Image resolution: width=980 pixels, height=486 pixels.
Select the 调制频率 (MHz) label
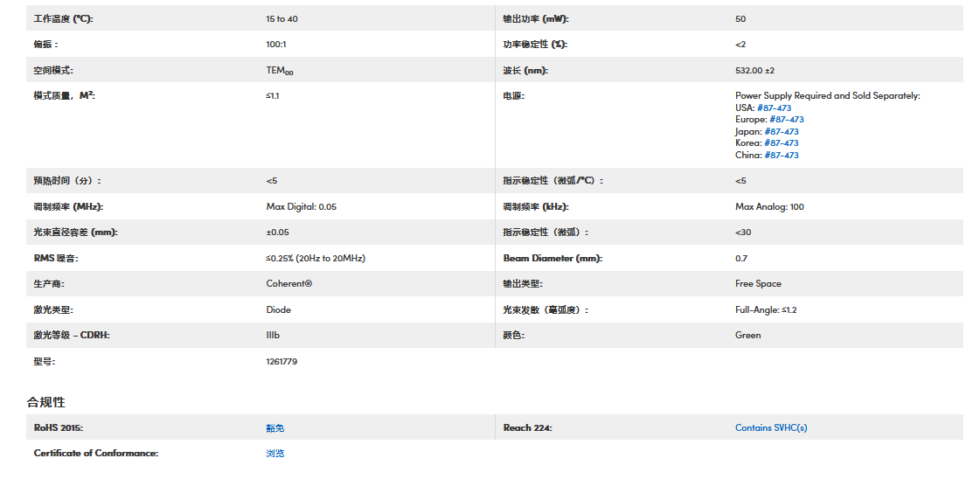pyautogui.click(x=68, y=207)
